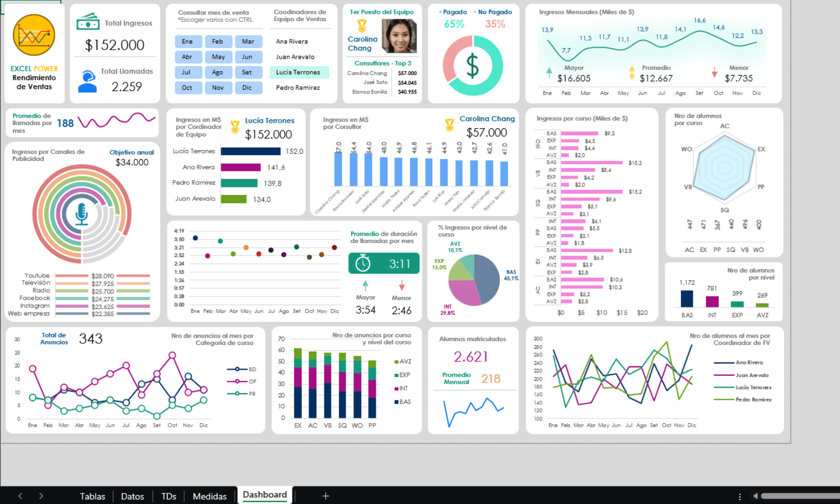Click the Juan Arevalo green bar

(234, 199)
